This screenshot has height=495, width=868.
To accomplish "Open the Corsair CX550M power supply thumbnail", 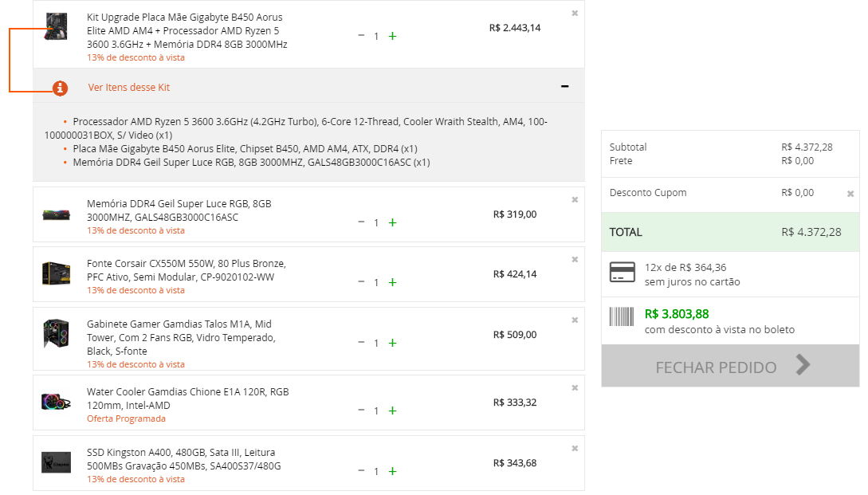I will pos(56,273).
